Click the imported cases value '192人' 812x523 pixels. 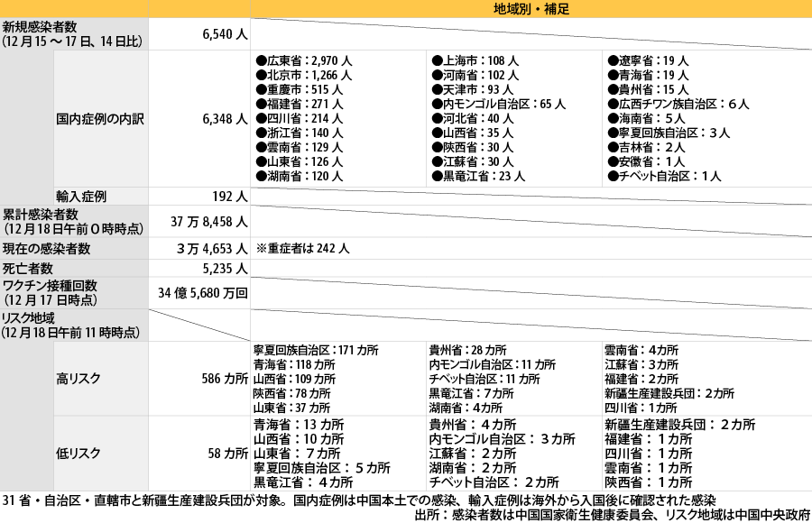tap(230, 197)
